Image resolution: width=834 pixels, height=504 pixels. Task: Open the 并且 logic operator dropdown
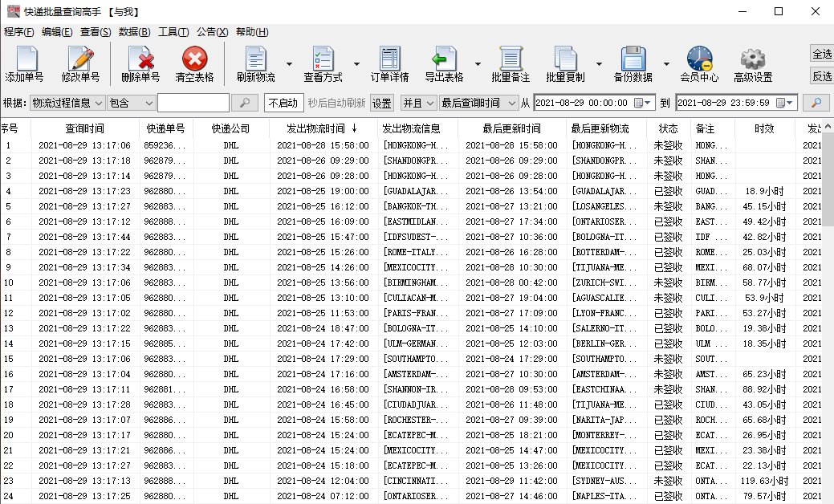tap(418, 104)
